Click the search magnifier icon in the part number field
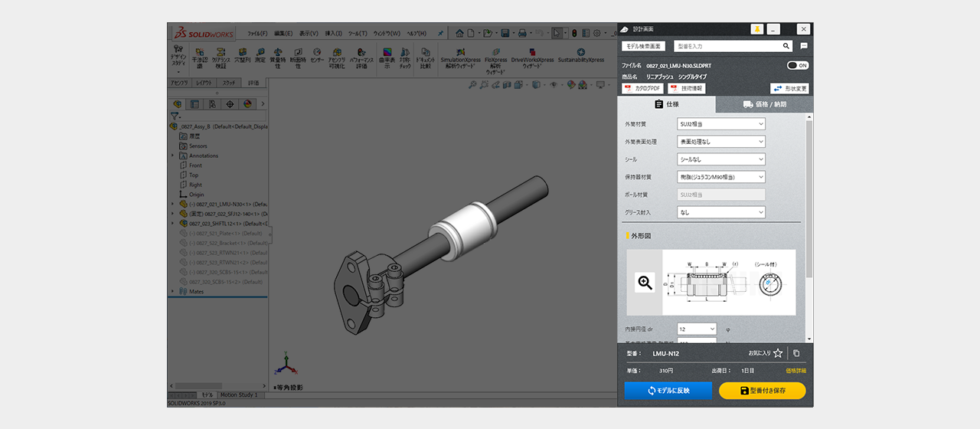The height and width of the screenshot is (429, 980). point(786,46)
